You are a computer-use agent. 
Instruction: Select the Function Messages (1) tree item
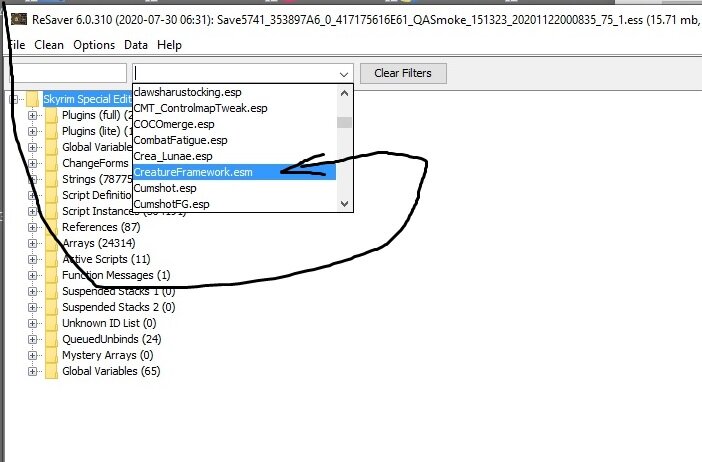tap(116, 275)
